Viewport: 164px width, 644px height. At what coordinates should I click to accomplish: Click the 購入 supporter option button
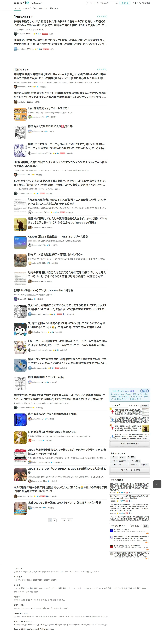click(x=144, y=391)
